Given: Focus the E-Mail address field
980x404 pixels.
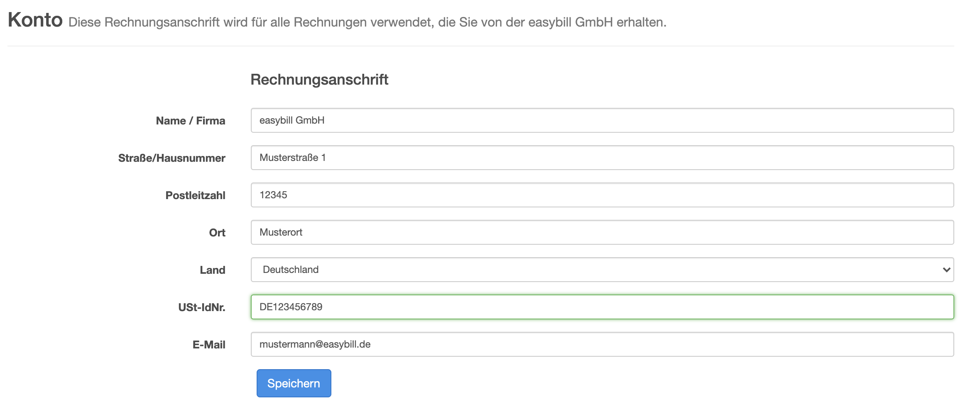Looking at the screenshot, I should pos(602,344).
